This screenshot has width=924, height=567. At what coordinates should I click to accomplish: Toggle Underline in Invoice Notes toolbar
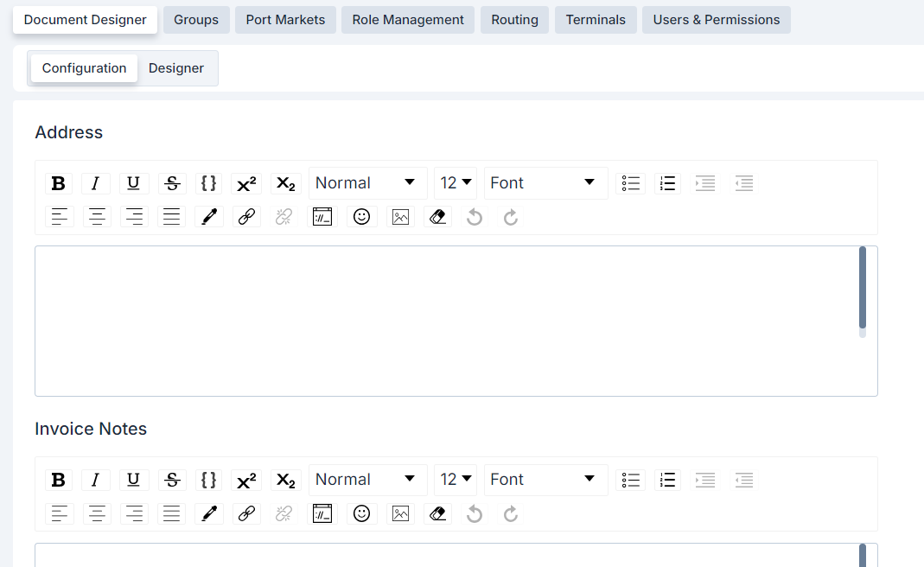tap(133, 480)
